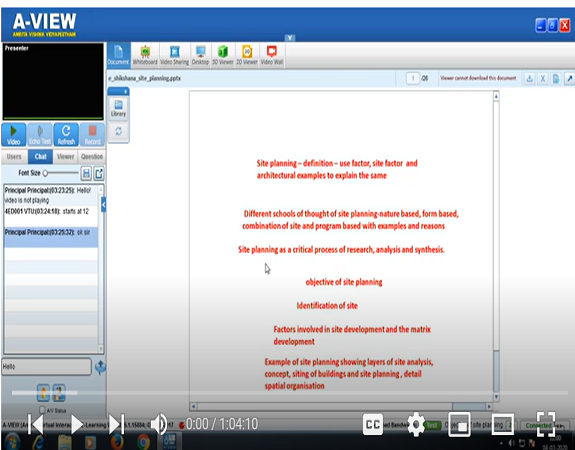Open Desktop sharing tool
The image size is (575, 450).
(x=200, y=55)
